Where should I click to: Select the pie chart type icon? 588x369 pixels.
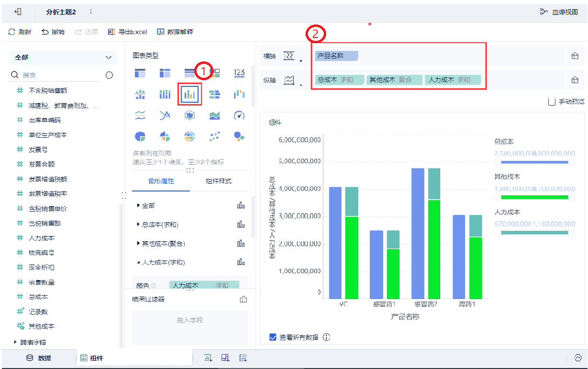[140, 136]
